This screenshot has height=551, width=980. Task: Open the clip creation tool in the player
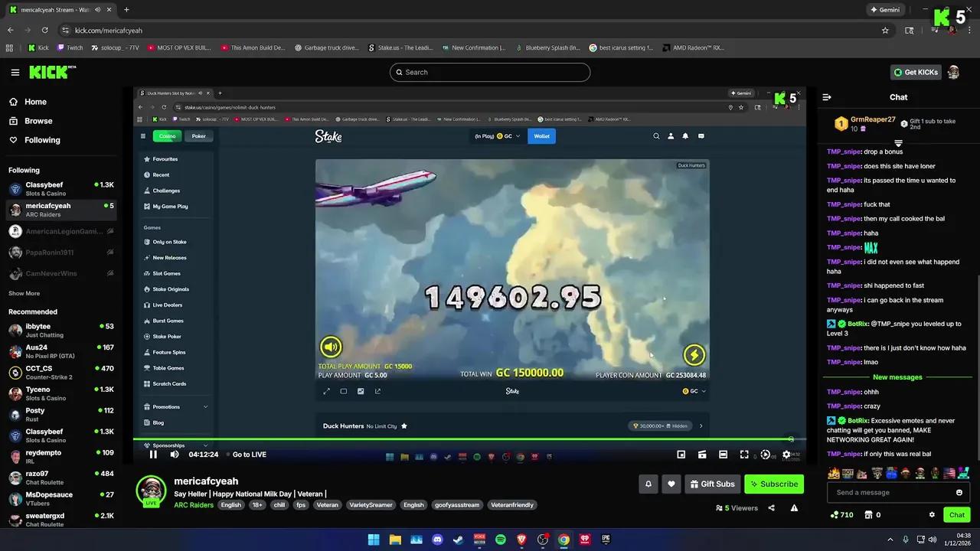[x=702, y=454]
